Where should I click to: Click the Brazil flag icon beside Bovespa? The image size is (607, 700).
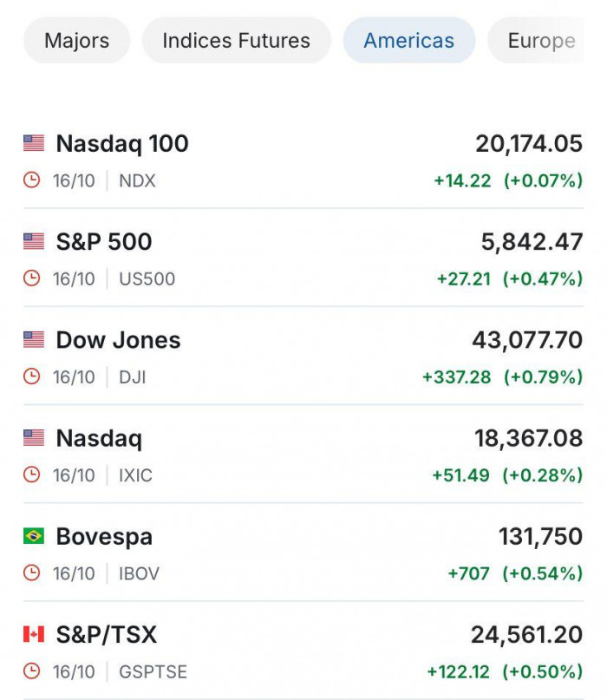[x=34, y=536]
